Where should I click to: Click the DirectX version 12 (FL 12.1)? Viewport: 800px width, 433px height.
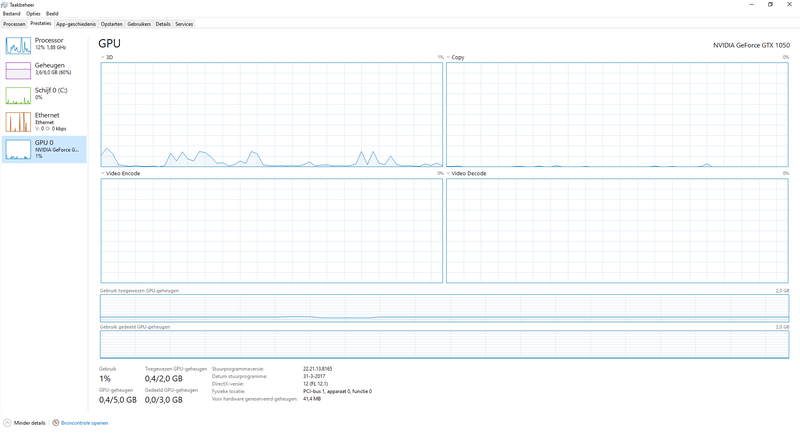tap(315, 384)
